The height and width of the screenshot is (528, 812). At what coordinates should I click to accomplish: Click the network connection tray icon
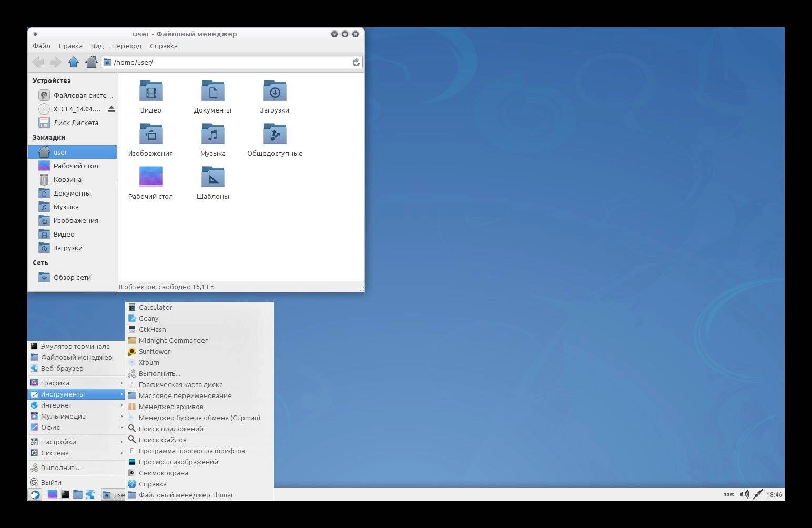point(757,494)
